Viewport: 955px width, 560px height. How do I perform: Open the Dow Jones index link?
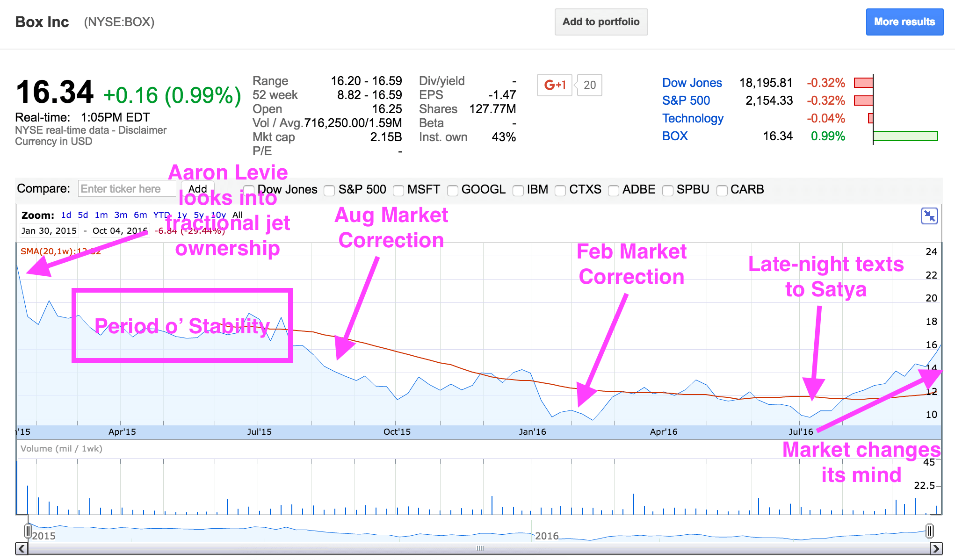pyautogui.click(x=692, y=83)
